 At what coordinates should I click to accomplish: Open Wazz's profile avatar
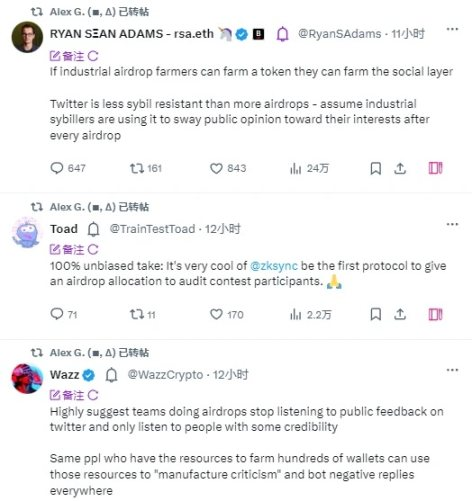pyautogui.click(x=27, y=379)
